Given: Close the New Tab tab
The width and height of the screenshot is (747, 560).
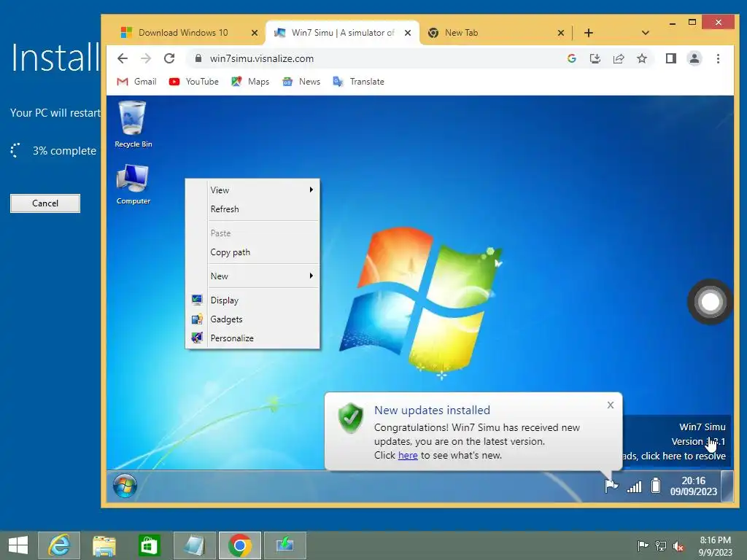Looking at the screenshot, I should [561, 33].
